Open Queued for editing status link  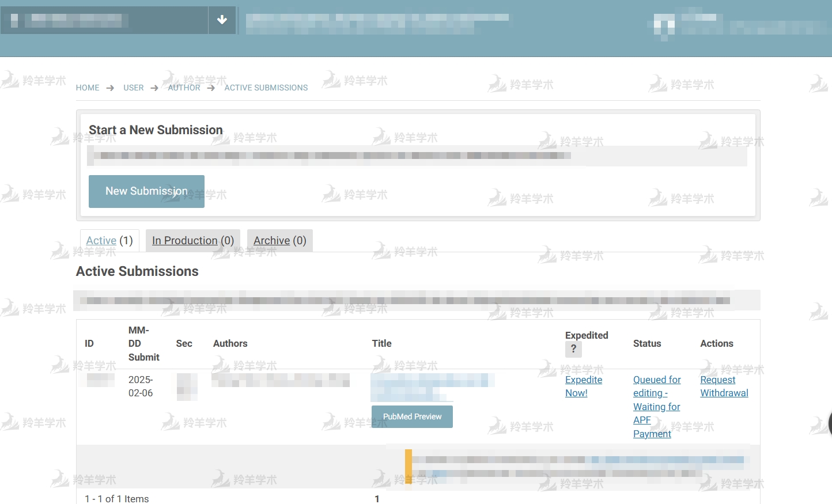657,407
